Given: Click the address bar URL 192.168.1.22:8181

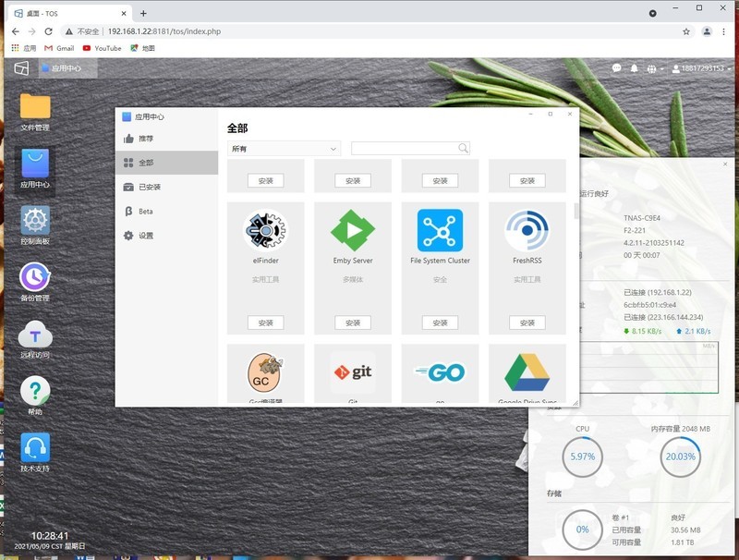Looking at the screenshot, I should click(164, 31).
